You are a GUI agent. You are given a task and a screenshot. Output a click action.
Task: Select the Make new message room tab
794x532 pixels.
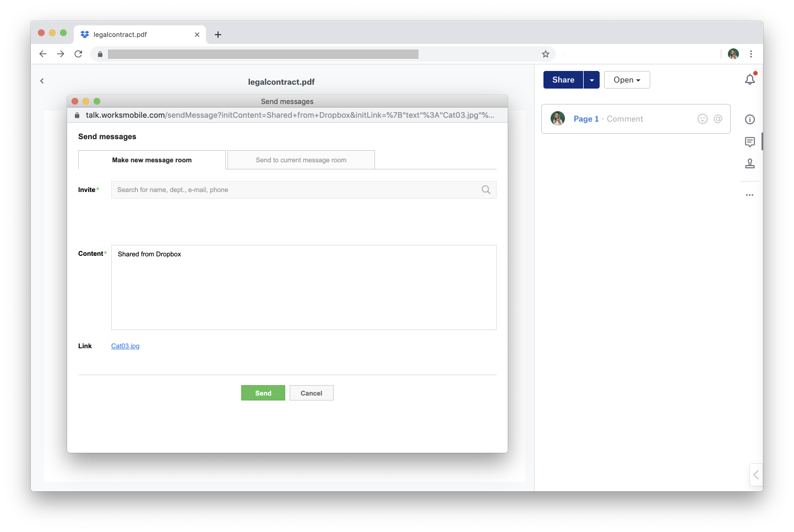click(152, 160)
